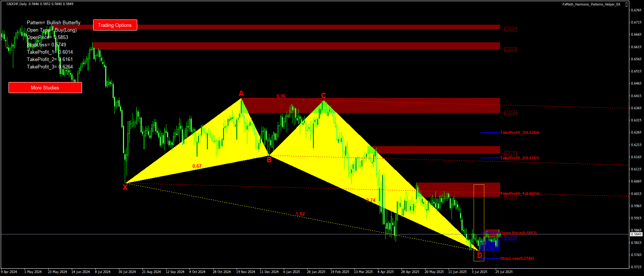Select pattern point D marker
Viewport: 644px width, 276px height.
coord(480,255)
